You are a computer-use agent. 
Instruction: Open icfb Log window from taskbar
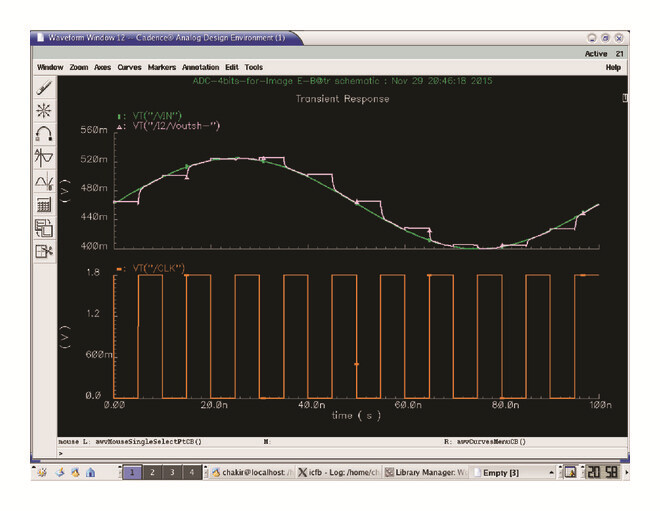tap(339, 473)
